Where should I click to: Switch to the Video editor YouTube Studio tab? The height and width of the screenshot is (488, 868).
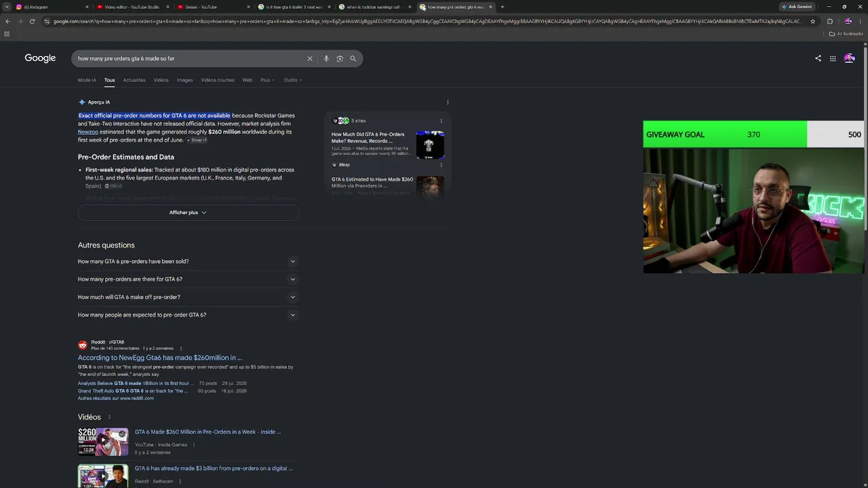tap(132, 7)
